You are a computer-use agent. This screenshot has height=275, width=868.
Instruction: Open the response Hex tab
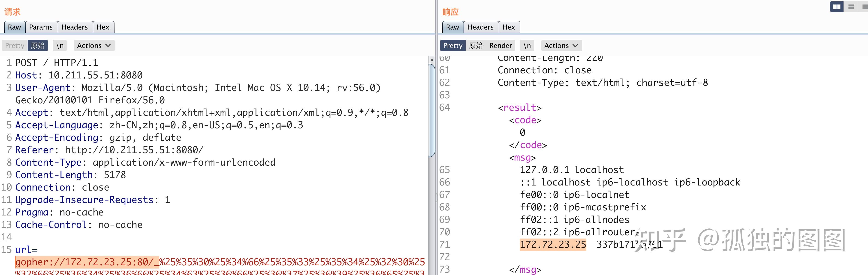pyautogui.click(x=509, y=27)
